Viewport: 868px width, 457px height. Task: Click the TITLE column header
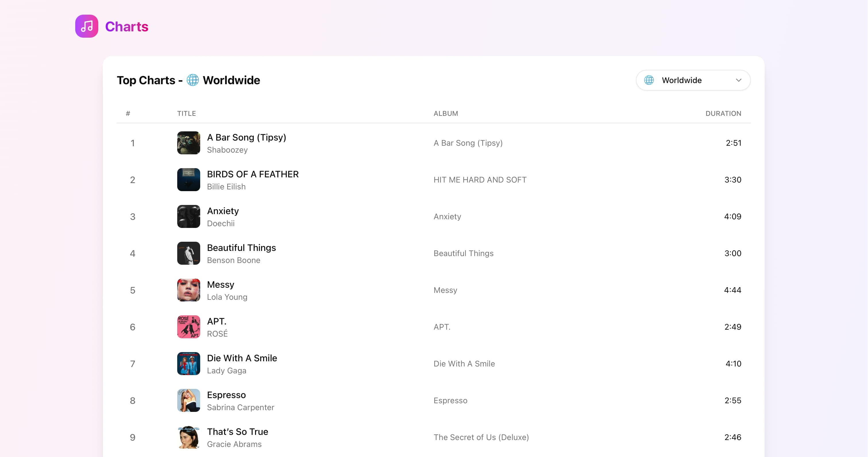(186, 113)
